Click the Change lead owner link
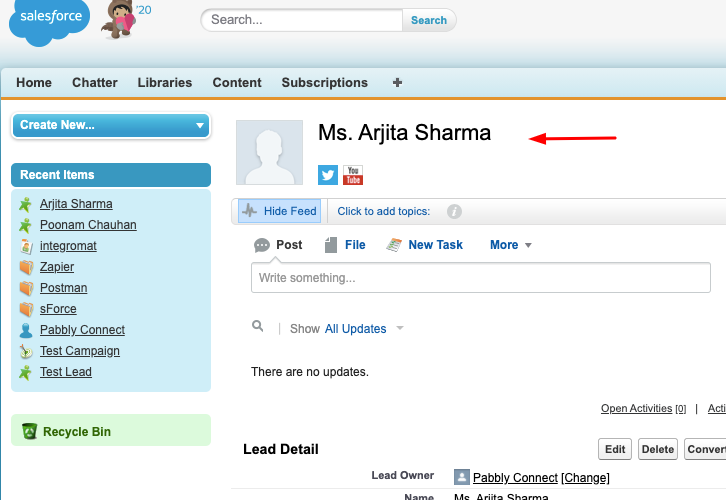This screenshot has height=500, width=726. [586, 477]
